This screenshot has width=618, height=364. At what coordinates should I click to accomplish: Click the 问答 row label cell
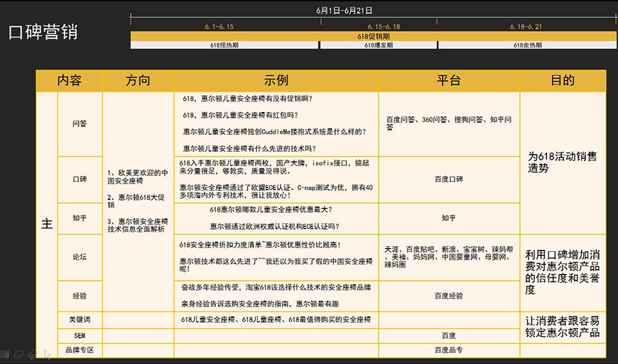coord(80,123)
